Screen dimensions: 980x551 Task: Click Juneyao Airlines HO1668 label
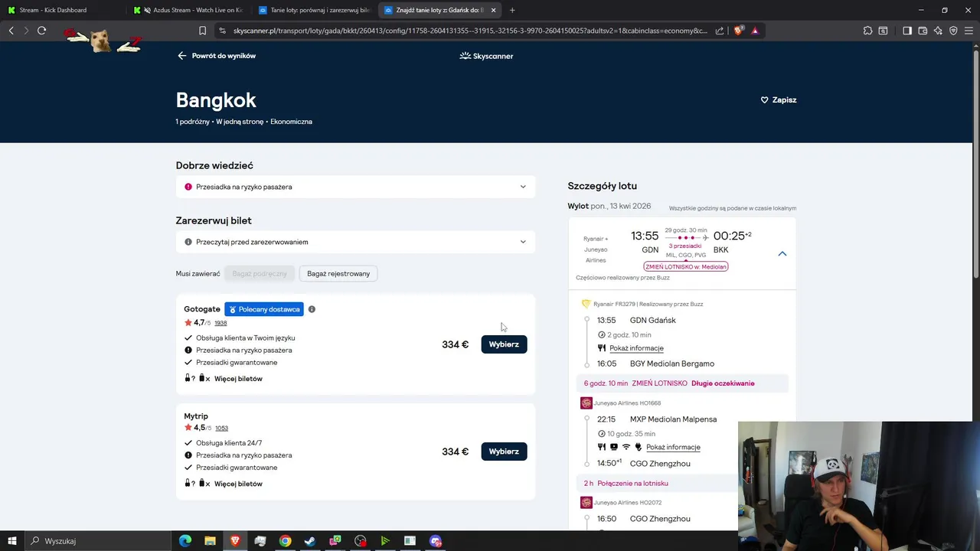[627, 403]
